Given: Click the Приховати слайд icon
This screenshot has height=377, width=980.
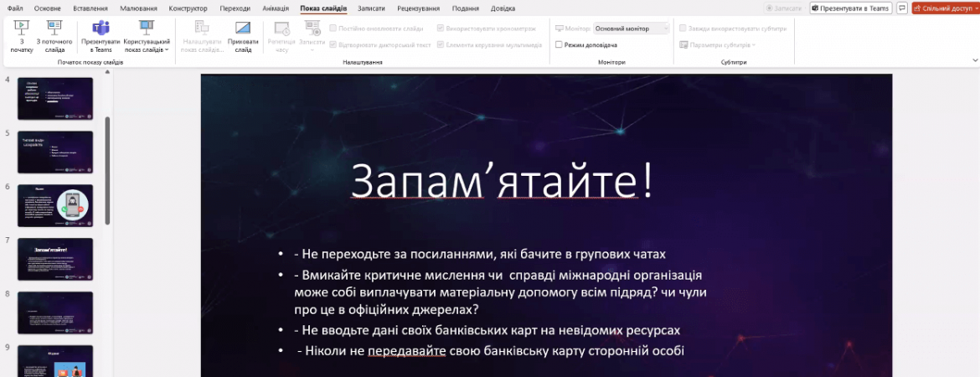Looking at the screenshot, I should 243,28.
